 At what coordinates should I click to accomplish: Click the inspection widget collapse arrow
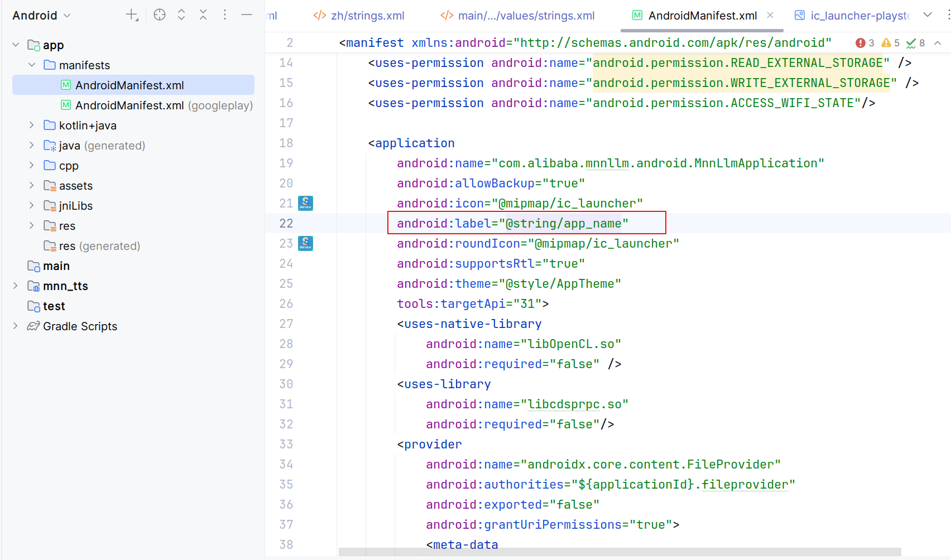click(938, 43)
